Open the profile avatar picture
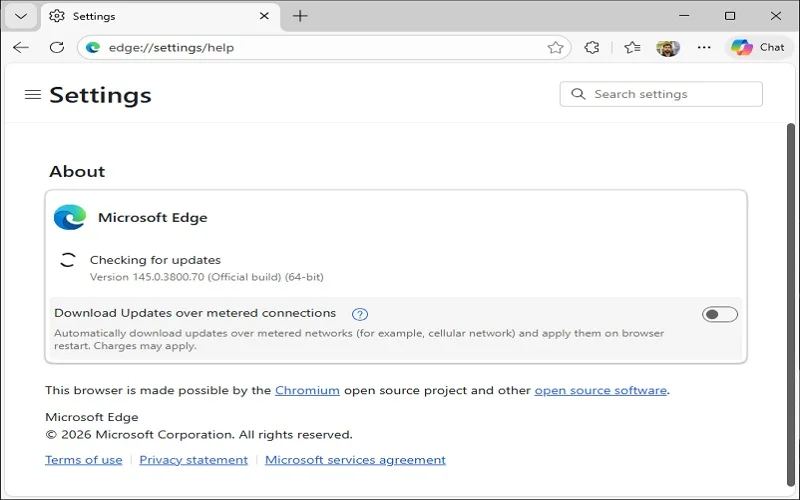 [x=668, y=48]
